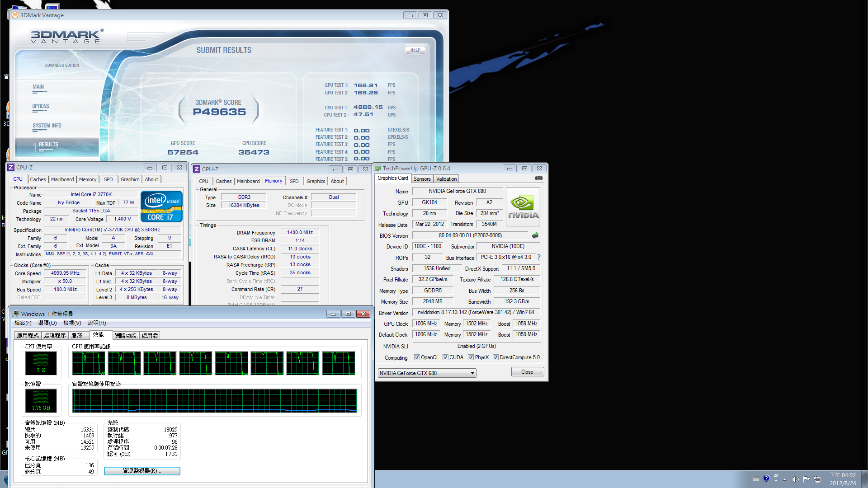Screen dimensions: 868x488
Task: Toggle the CUDA checkbox in GPU-Z
Action: 445,357
